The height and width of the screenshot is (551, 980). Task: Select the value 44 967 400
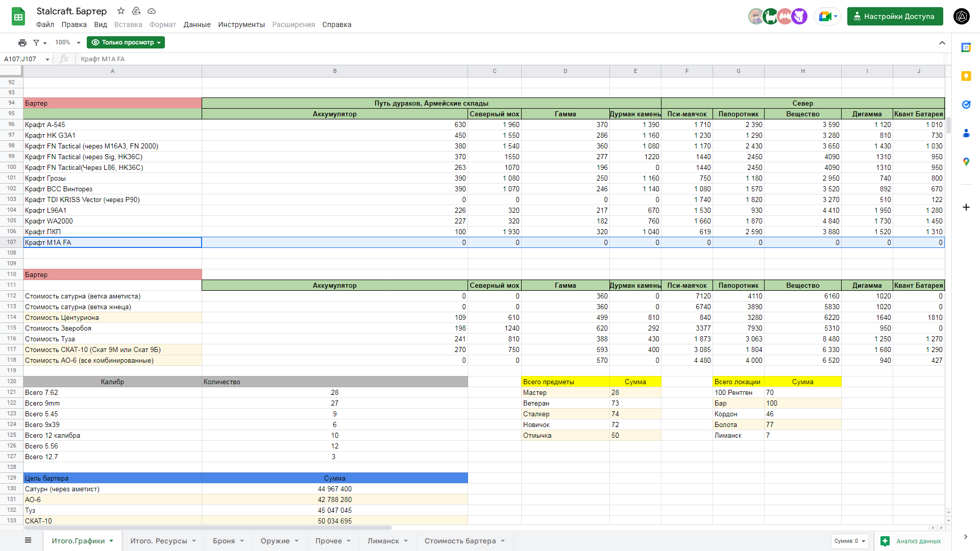coord(335,489)
